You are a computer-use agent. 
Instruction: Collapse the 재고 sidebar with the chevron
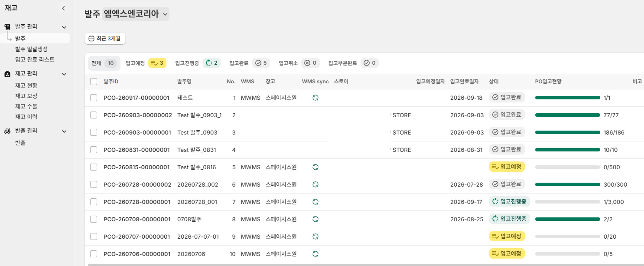(x=63, y=8)
